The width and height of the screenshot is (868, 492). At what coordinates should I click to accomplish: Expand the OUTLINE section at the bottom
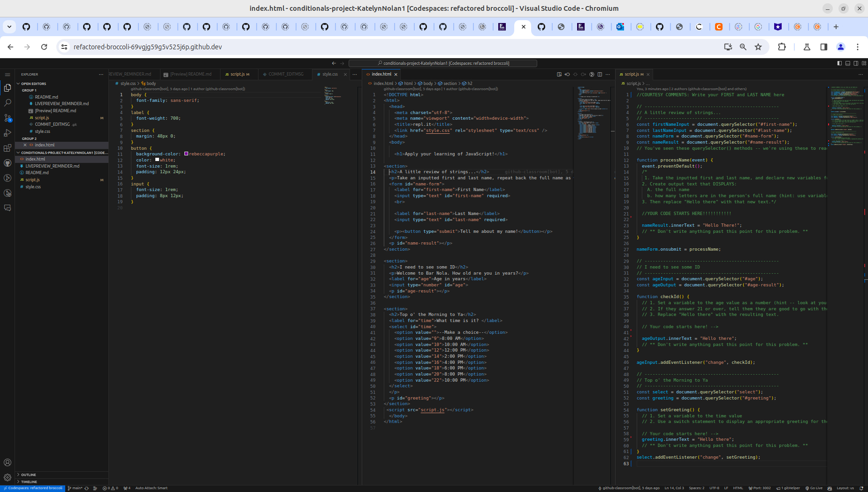coord(28,475)
